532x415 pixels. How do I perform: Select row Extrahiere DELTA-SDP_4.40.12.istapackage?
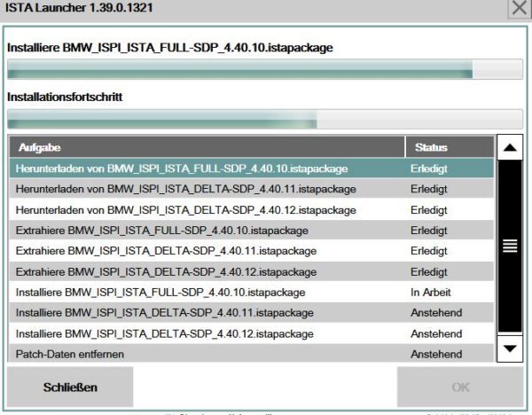252,272
